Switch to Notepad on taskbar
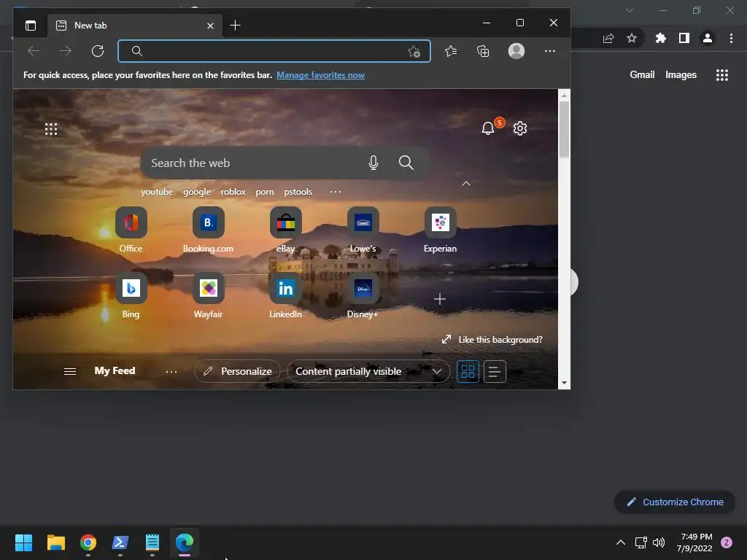 (152, 542)
